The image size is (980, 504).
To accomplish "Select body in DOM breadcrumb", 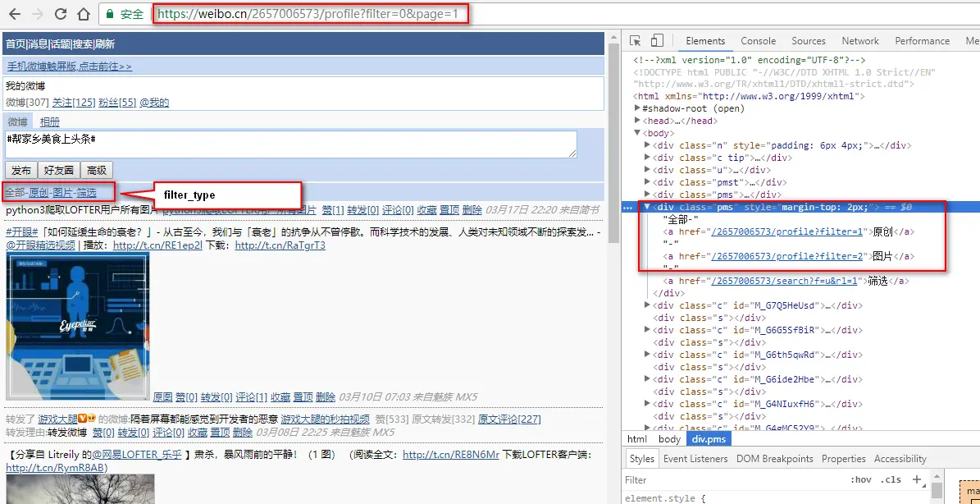I will (x=668, y=439).
